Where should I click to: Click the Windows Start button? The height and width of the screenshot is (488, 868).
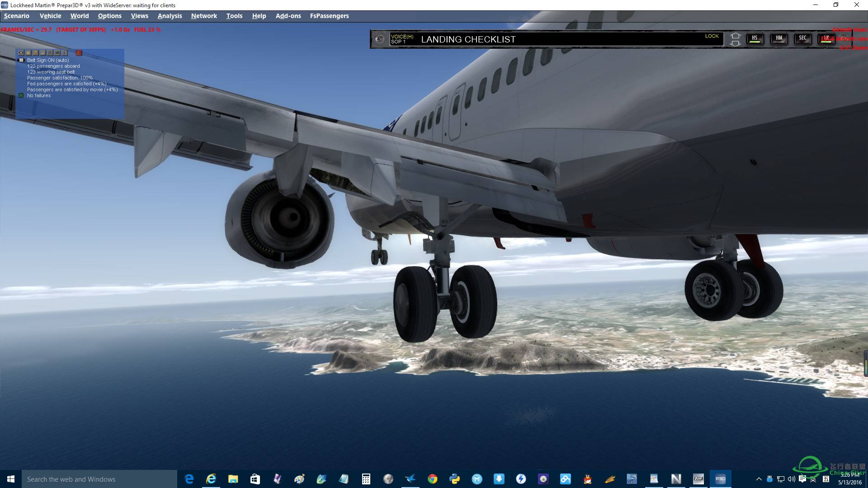(x=11, y=479)
